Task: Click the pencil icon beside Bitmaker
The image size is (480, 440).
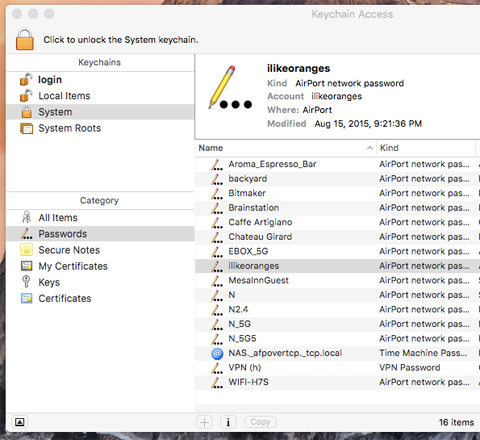Action: tap(217, 193)
